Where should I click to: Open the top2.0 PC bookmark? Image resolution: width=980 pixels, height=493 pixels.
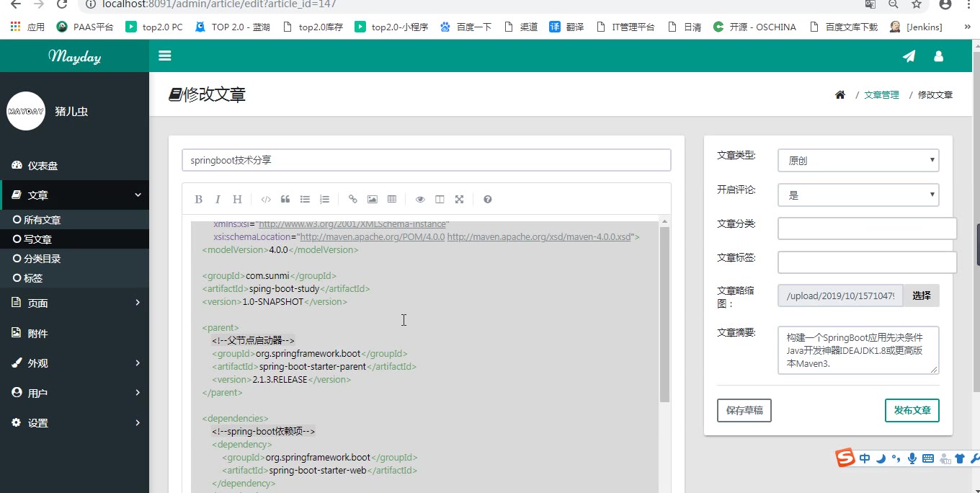pos(154,27)
